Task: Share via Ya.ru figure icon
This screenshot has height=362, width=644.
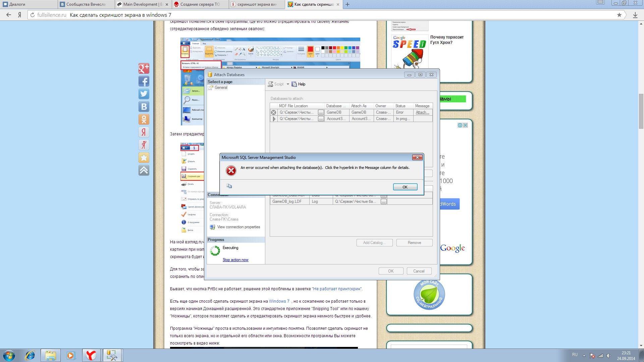Action: pyautogui.click(x=144, y=145)
